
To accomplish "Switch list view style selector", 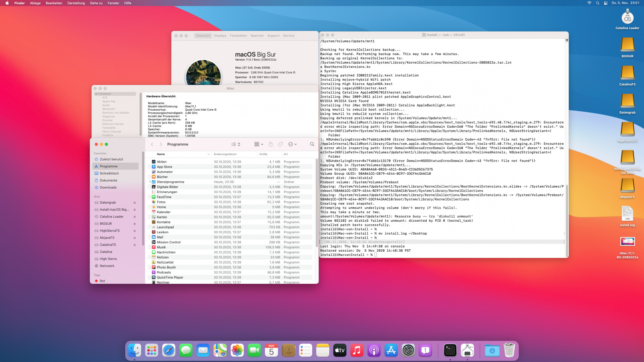I will click(236, 144).
